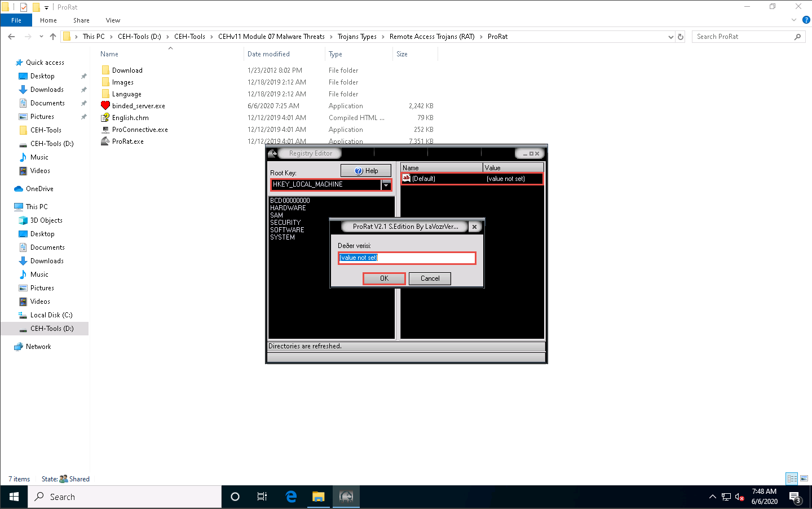
Task: Show hidden system tray icons
Action: pos(713,497)
